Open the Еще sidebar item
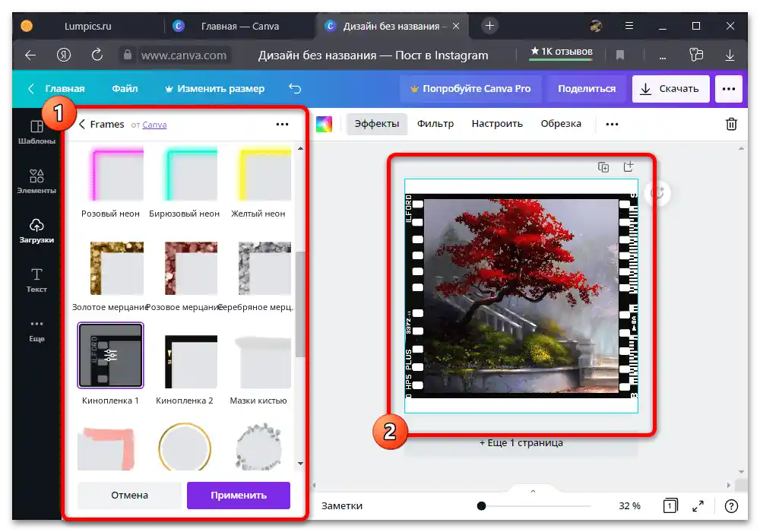The height and width of the screenshot is (532, 760). 36,331
